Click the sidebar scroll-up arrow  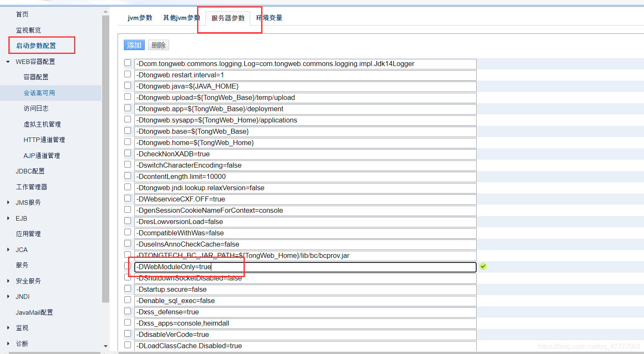pyautogui.click(x=105, y=12)
